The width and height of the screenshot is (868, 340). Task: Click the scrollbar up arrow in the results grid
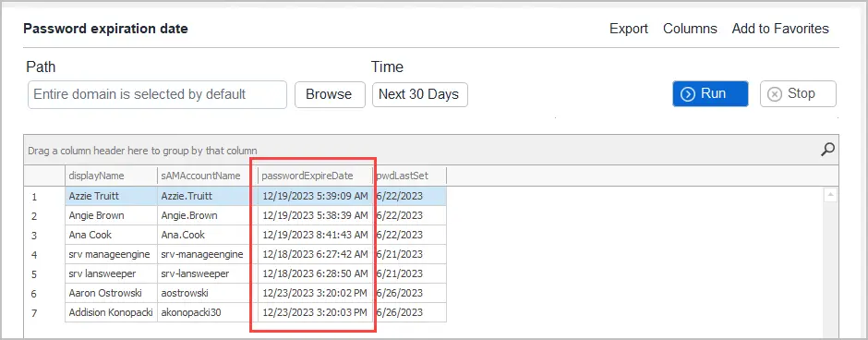point(830,196)
